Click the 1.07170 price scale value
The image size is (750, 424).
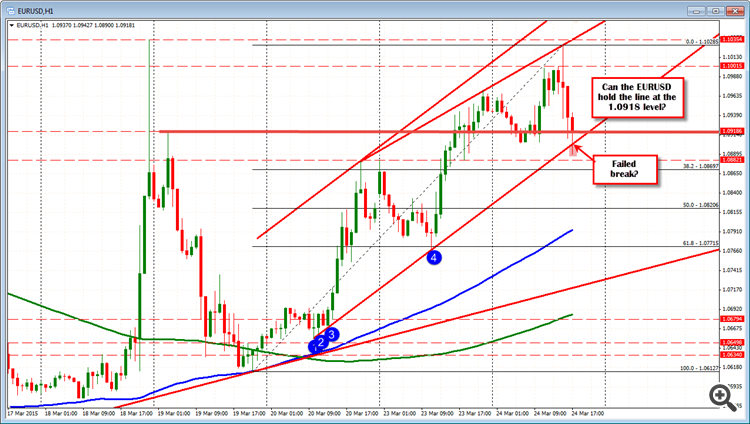coord(732,290)
